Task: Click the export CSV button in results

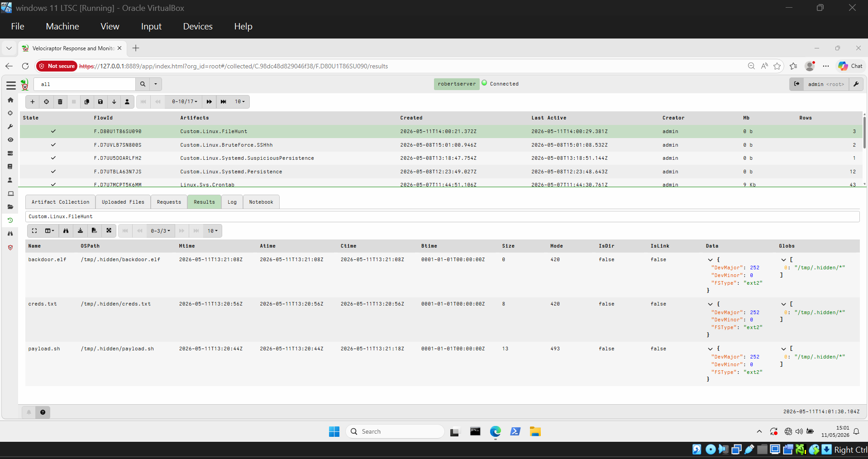Action: tap(94, 231)
